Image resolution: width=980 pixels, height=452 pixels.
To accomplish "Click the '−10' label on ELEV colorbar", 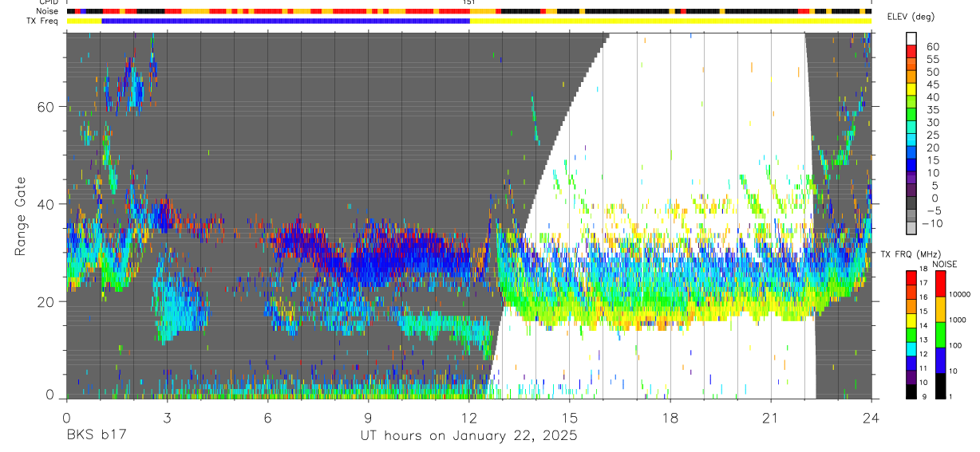I will point(934,224).
